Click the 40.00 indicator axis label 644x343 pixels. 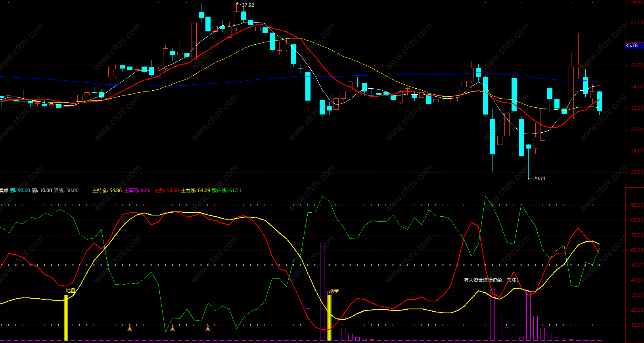(637, 280)
